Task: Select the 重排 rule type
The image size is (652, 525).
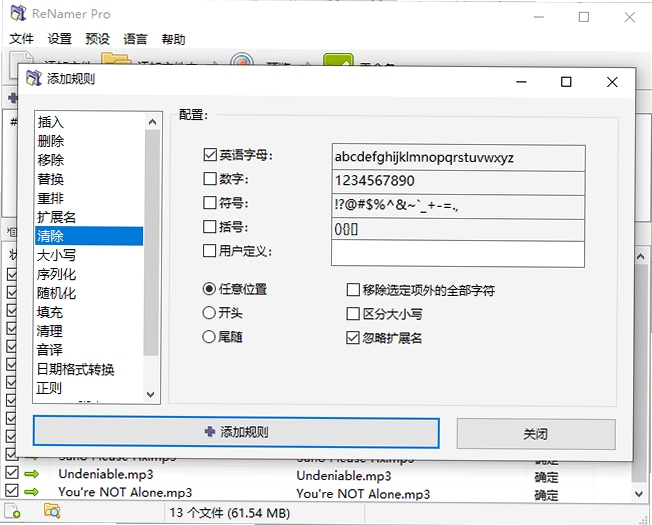Action: pyautogui.click(x=89, y=198)
